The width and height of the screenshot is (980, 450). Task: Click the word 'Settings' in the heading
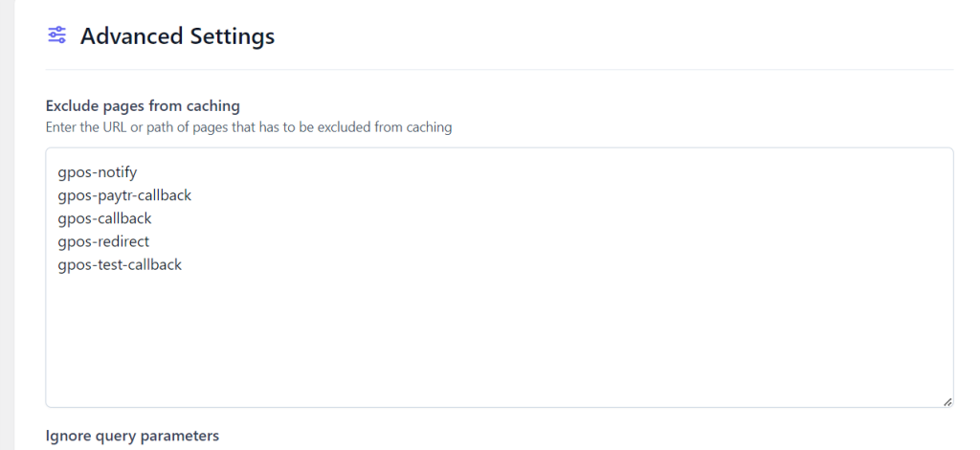(x=231, y=36)
